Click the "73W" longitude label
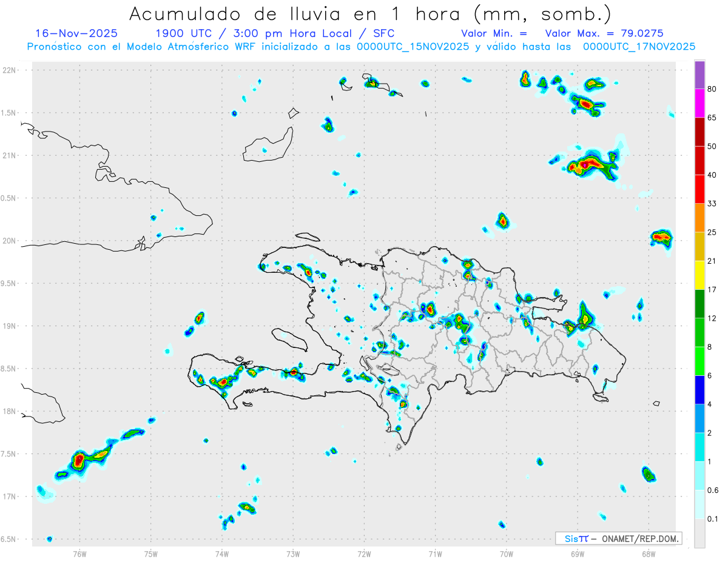 click(x=293, y=553)
